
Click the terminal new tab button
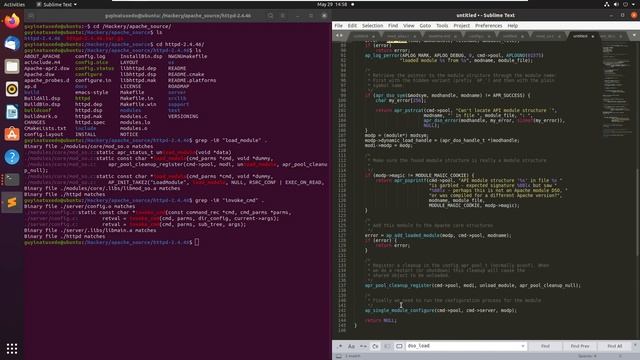click(31, 16)
